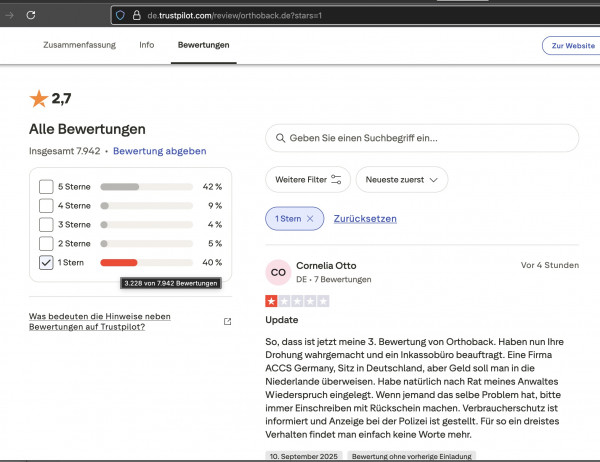Click the one-star rating graphic of the review
The width and height of the screenshot is (600, 462).
point(297,301)
